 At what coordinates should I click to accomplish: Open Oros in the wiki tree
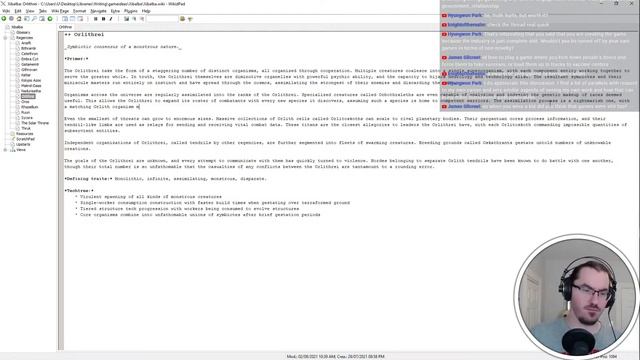pos(25,102)
